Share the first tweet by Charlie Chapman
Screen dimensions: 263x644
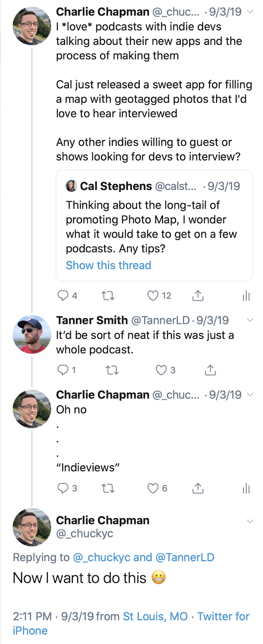pyautogui.click(x=198, y=296)
